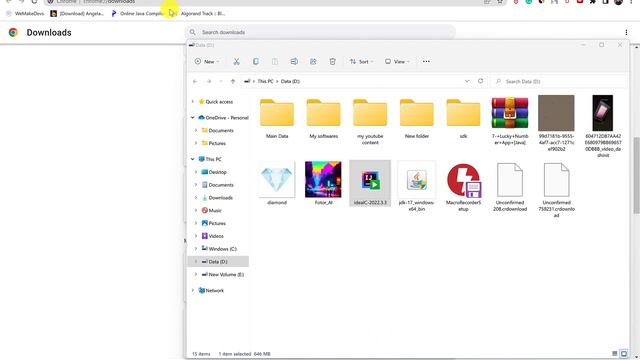The image size is (640, 360).
Task: Expand the New Volume (E:) drive node
Action: tap(196, 274)
